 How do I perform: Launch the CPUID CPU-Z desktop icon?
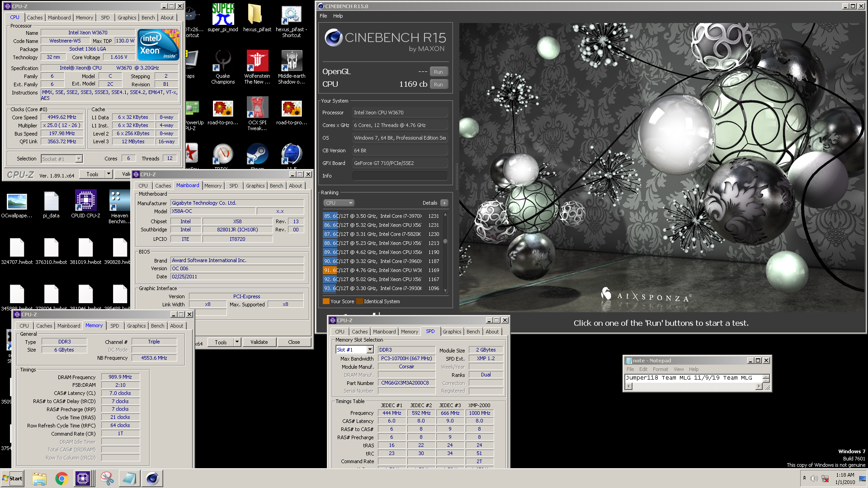coord(85,204)
